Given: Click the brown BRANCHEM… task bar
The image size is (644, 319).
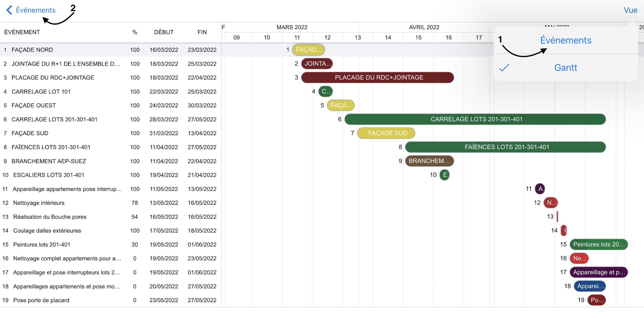Looking at the screenshot, I should coord(429,161).
